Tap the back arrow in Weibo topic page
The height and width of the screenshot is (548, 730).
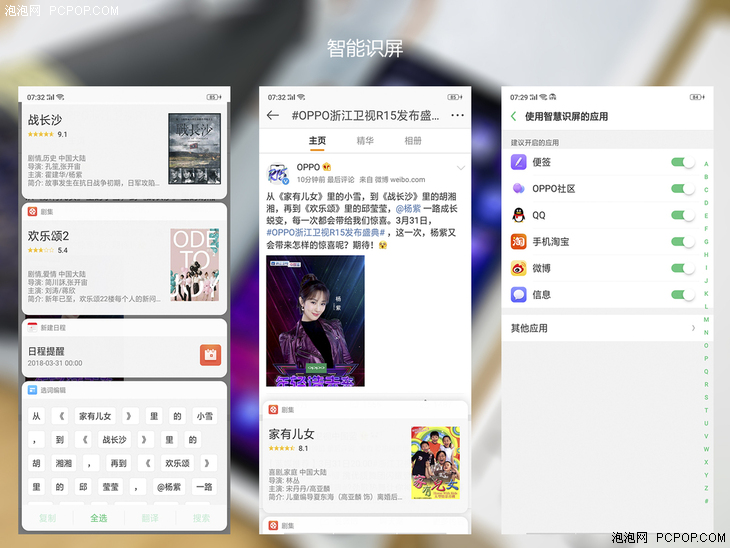pyautogui.click(x=273, y=115)
